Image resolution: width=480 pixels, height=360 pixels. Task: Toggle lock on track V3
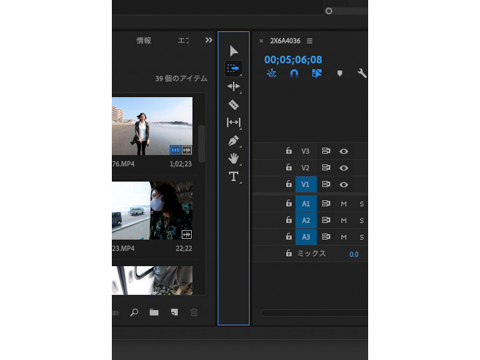[x=289, y=151]
